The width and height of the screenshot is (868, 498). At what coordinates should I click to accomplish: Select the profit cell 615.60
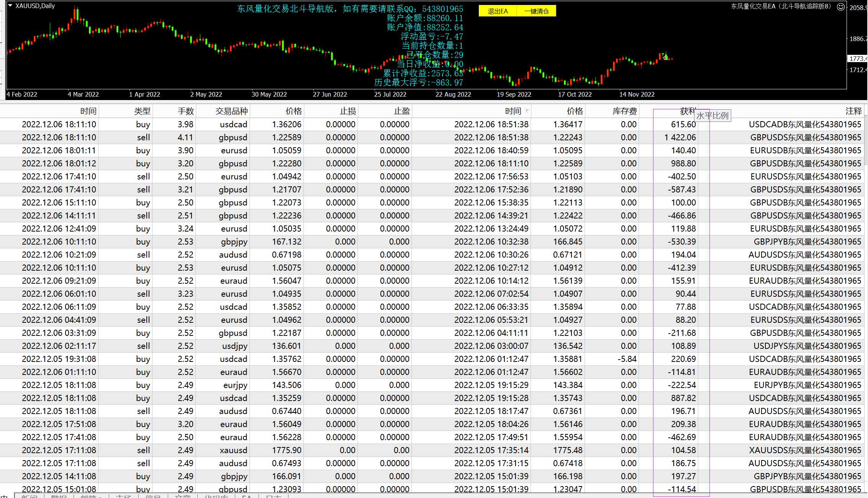pos(683,124)
